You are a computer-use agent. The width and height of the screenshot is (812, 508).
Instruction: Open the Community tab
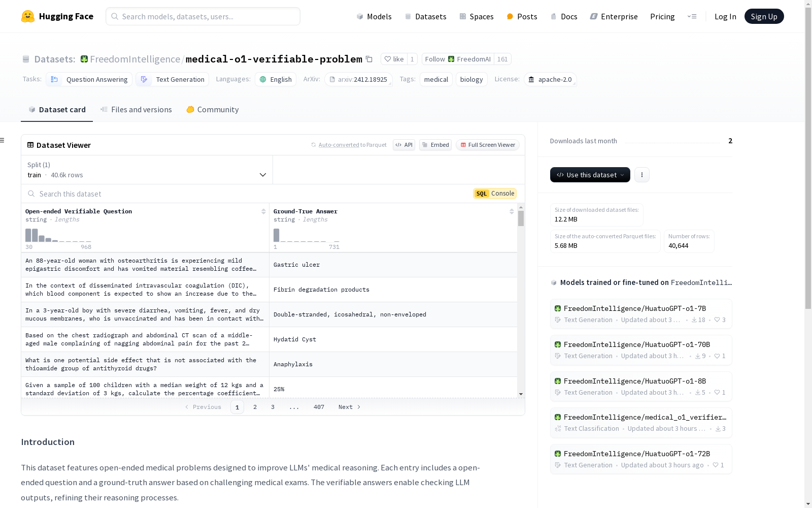point(212,110)
